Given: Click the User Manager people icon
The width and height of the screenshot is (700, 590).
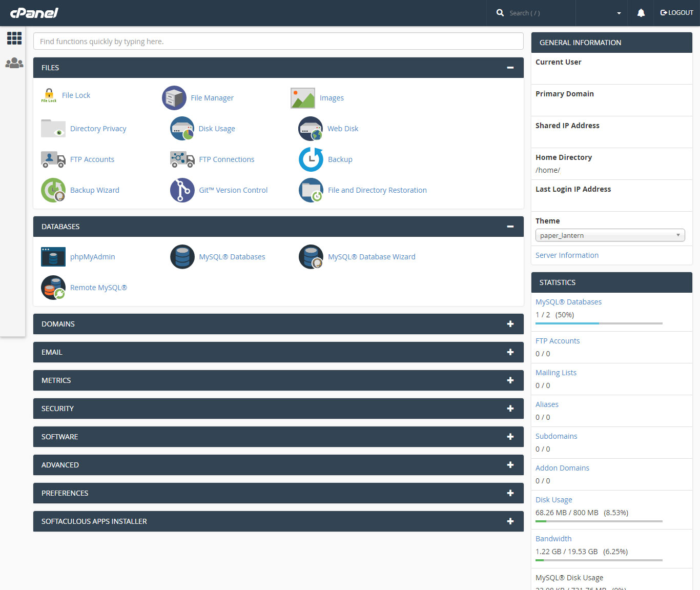Looking at the screenshot, I should tap(14, 63).
